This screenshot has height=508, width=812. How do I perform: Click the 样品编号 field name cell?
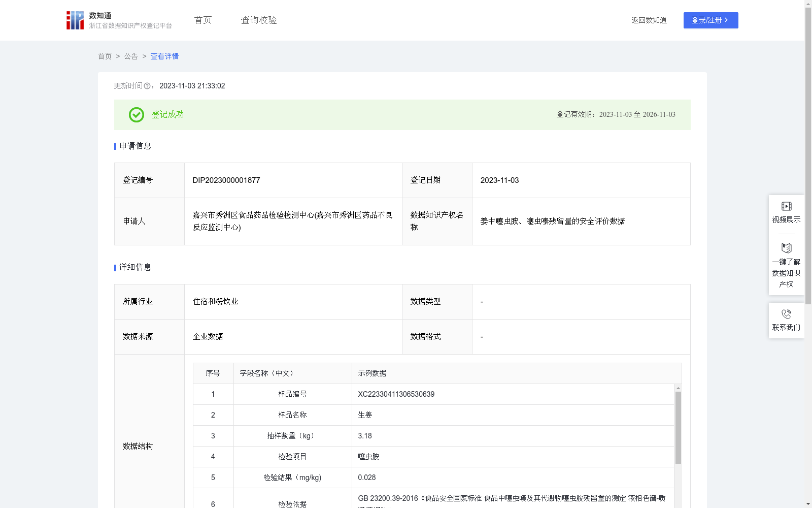pos(292,394)
